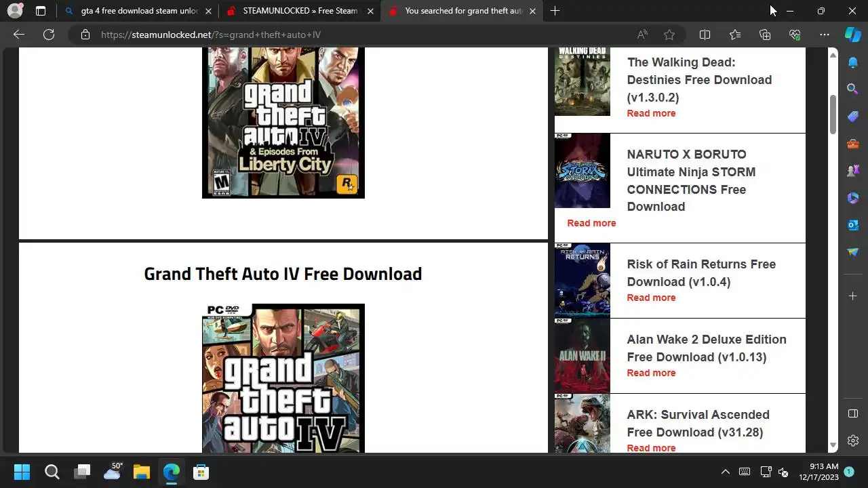View site information lock icon
The width and height of the screenshot is (868, 488).
coord(85,35)
